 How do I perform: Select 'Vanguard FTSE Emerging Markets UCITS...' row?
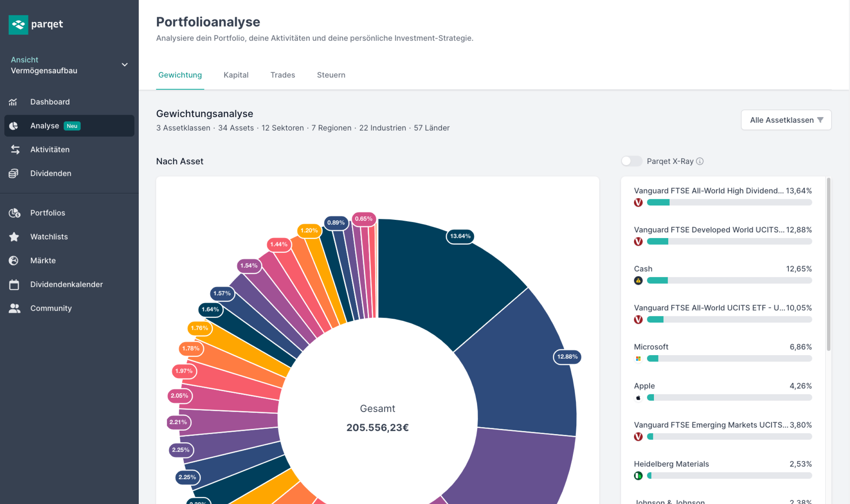click(x=723, y=431)
